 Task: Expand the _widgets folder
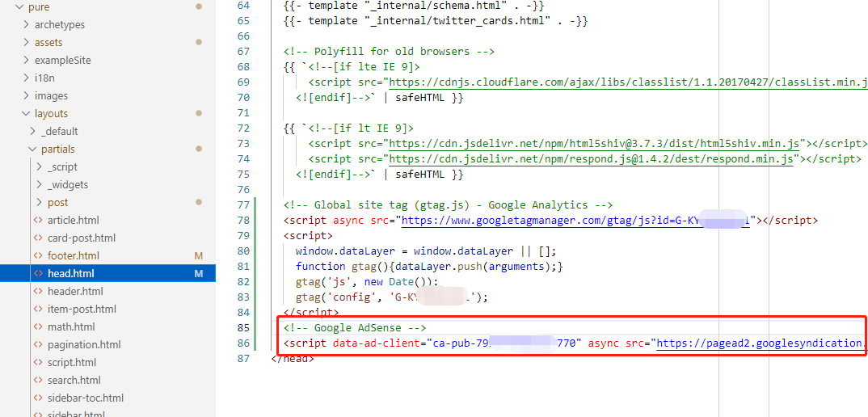pos(40,184)
